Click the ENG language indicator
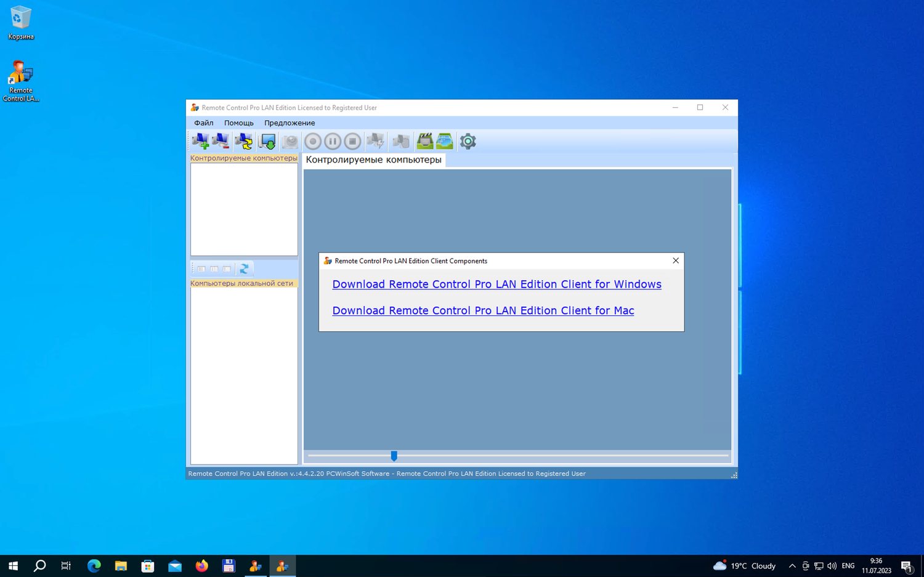924x577 pixels. point(848,566)
